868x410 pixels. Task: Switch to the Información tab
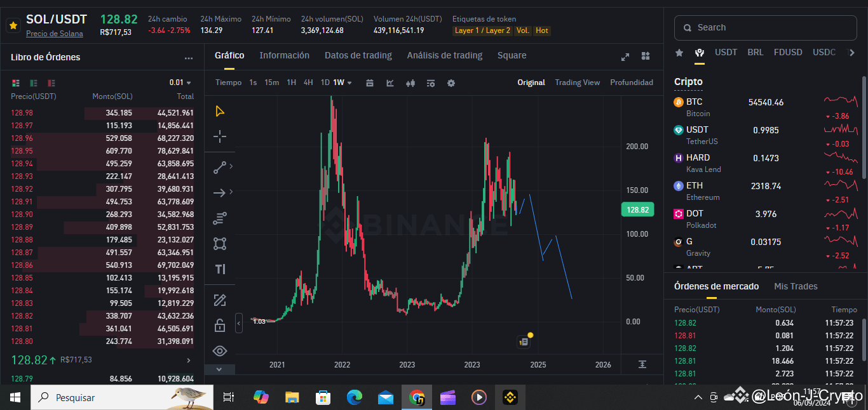tap(284, 55)
